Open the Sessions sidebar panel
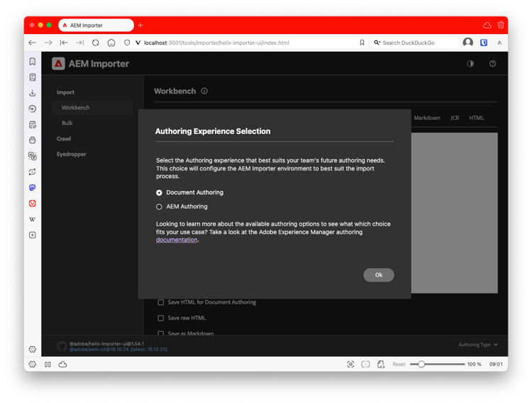The height and width of the screenshot is (403, 532). (x=32, y=172)
